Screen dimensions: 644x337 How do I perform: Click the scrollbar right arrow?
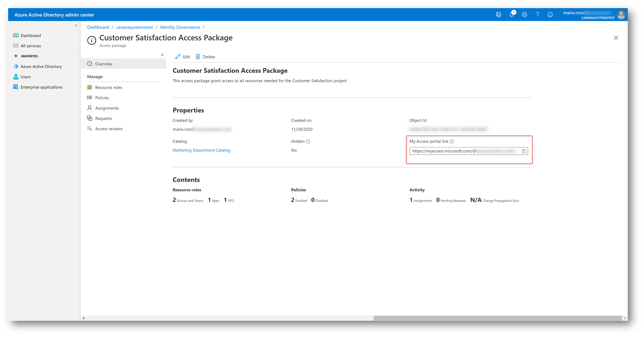click(625, 318)
